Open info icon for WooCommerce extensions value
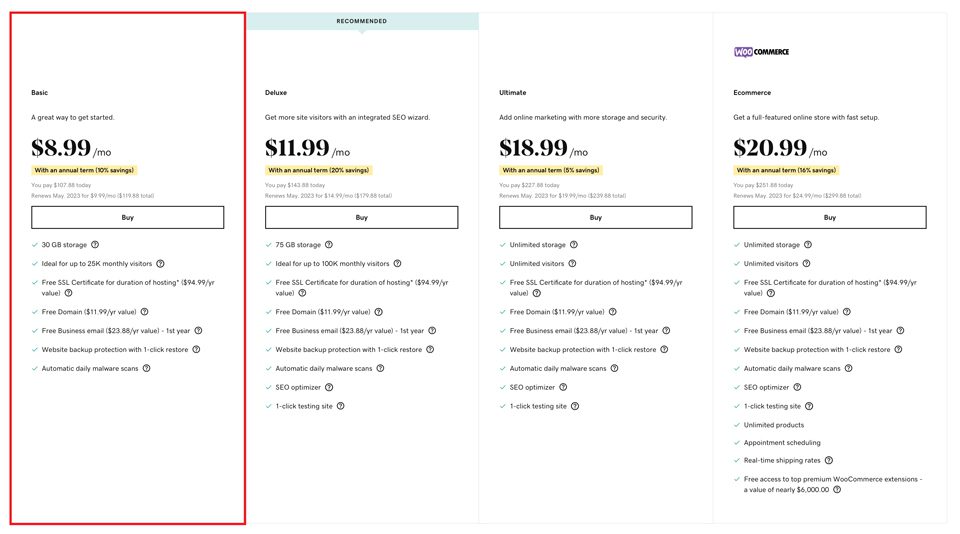 coord(837,490)
